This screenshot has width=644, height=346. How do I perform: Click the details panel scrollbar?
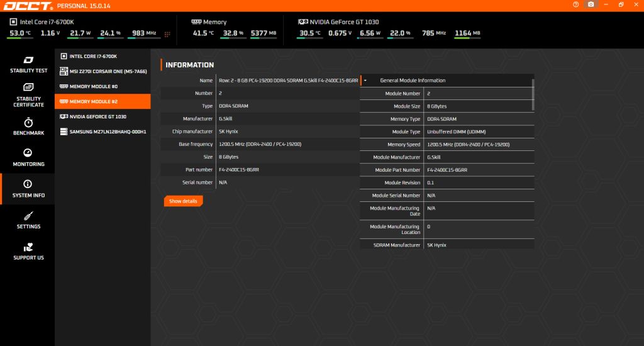tap(533, 95)
